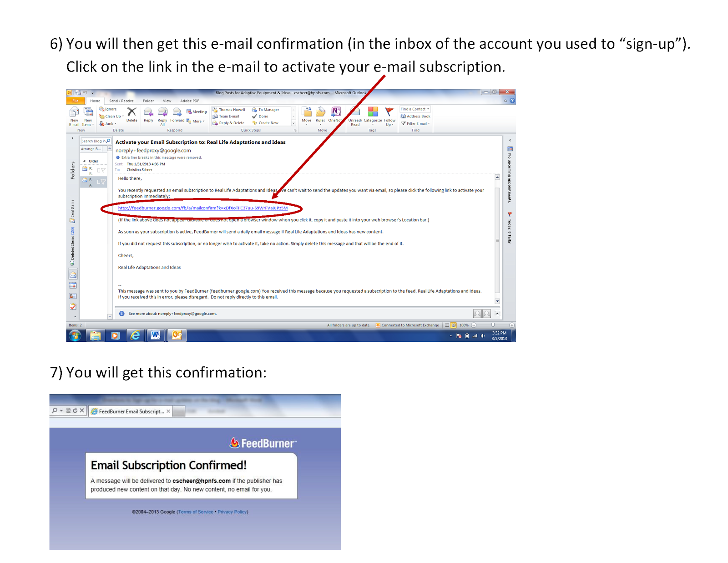Switch to the Send / Receive tab

pos(121,101)
